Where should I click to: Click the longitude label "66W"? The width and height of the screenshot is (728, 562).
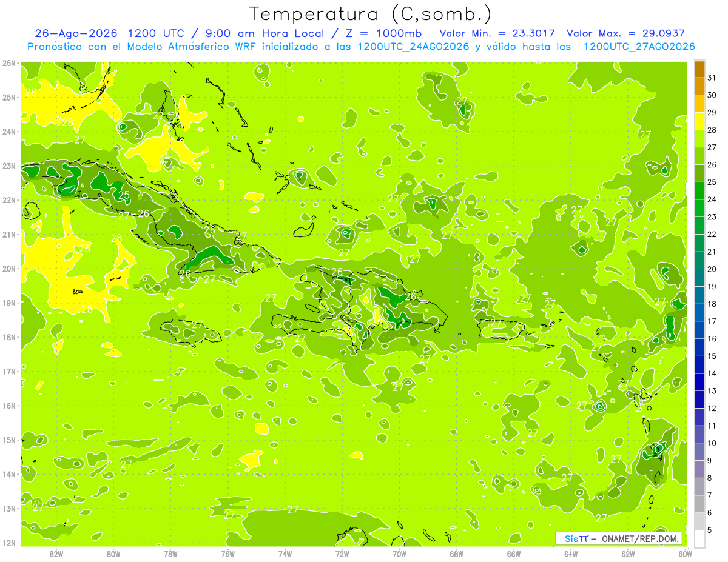[514, 554]
